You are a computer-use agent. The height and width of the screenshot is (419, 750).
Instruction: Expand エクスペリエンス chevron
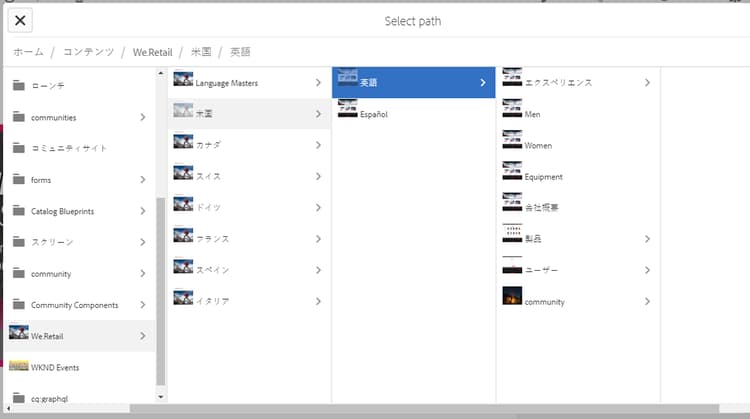(647, 83)
